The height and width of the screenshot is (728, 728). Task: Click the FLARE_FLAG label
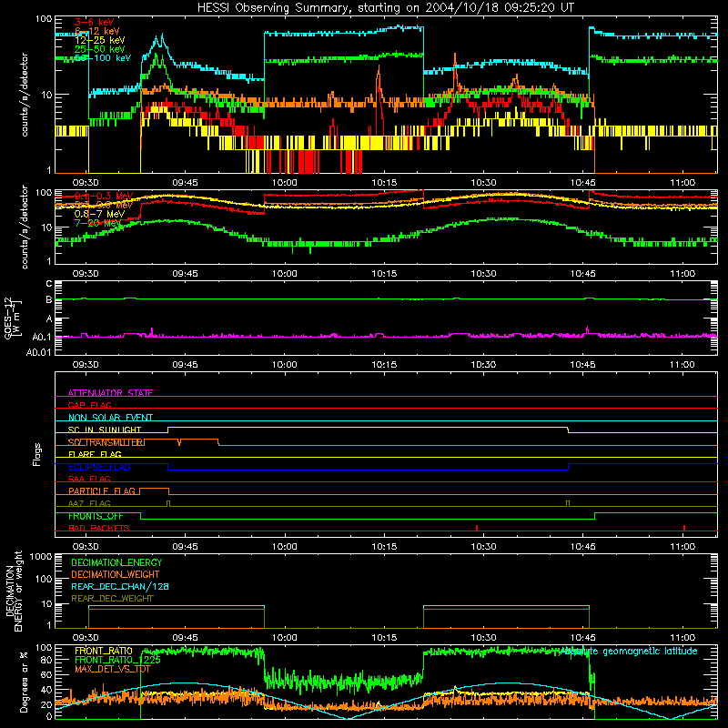(x=95, y=454)
